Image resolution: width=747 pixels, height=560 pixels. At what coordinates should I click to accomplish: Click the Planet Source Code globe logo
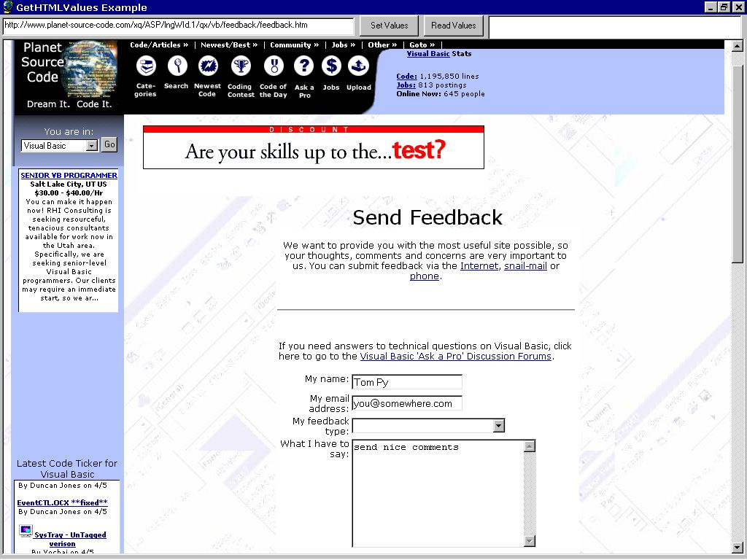[x=90, y=69]
